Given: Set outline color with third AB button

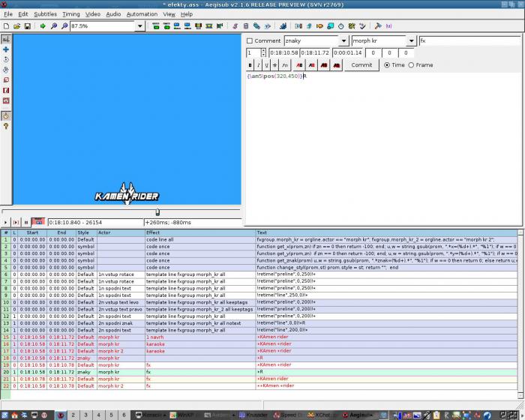Looking at the screenshot, I should (x=324, y=65).
